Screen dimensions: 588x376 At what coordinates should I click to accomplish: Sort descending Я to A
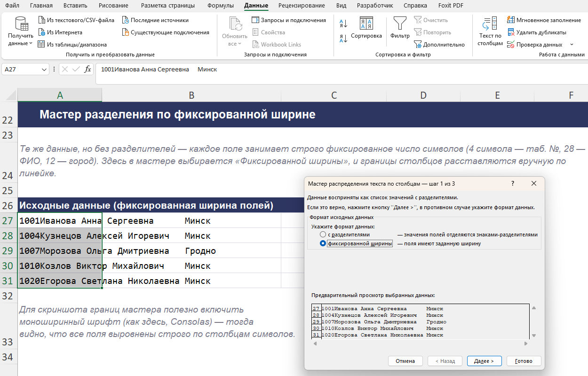coord(343,39)
